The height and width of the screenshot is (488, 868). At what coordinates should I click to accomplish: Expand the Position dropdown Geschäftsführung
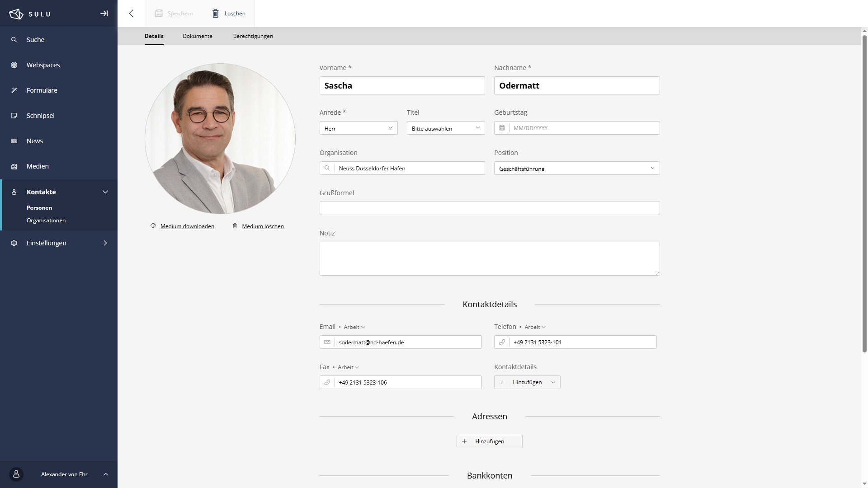point(576,169)
